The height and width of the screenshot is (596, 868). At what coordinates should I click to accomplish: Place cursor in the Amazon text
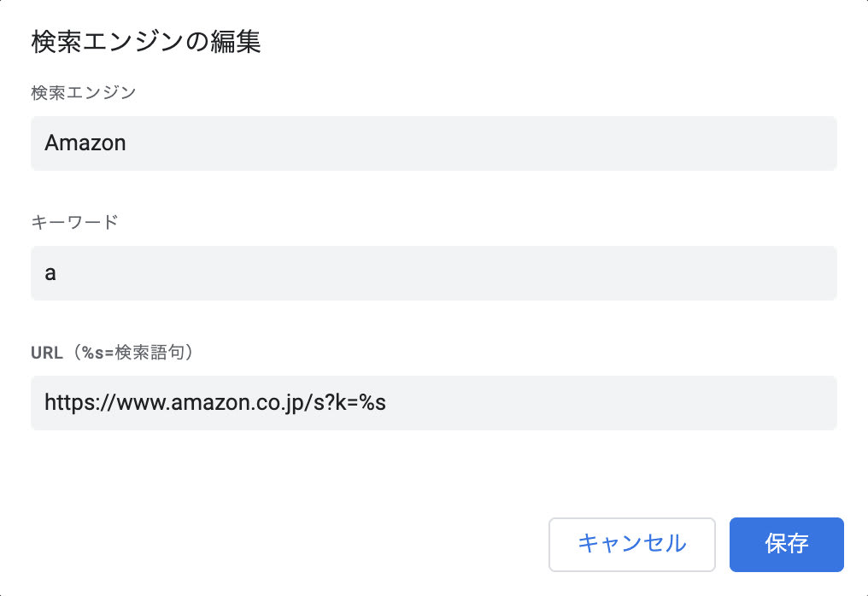[85, 143]
